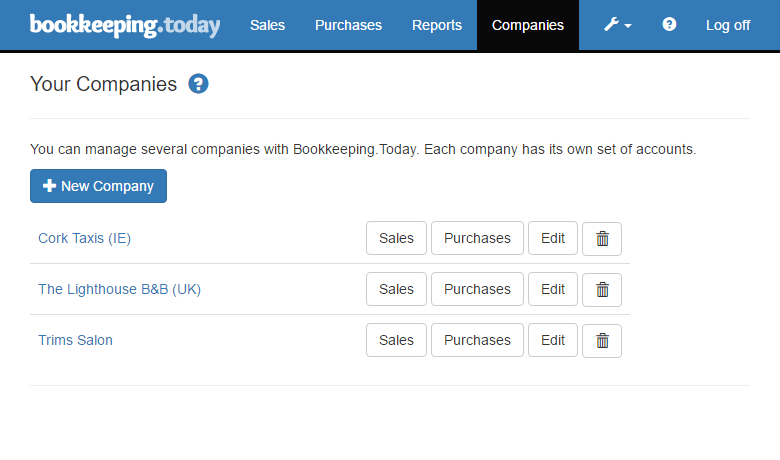Log off from the application

(x=728, y=25)
